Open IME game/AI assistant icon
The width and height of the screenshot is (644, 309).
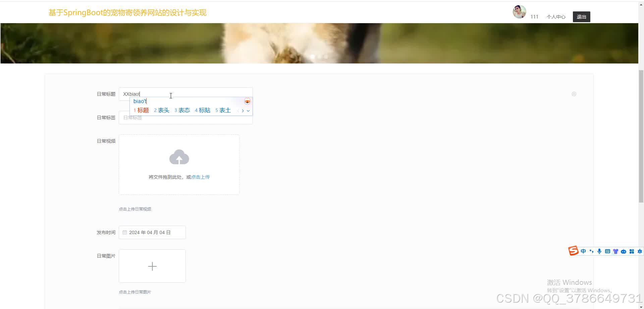624,251
